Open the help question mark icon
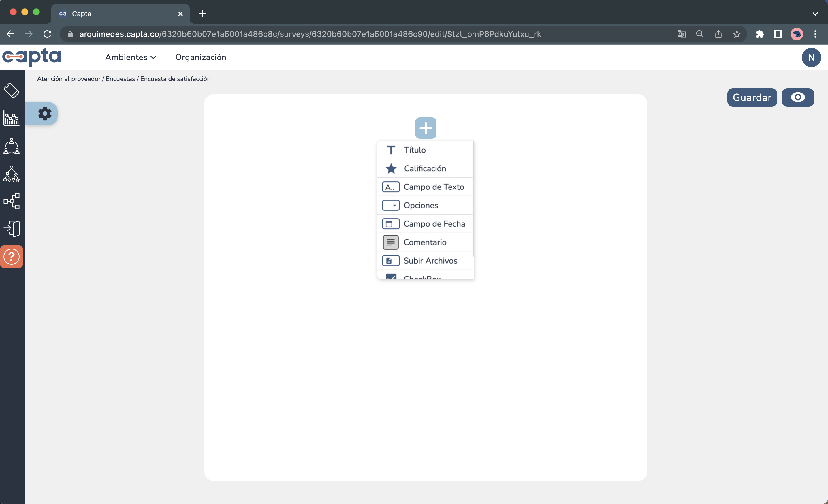Viewport: 828px width, 504px height. (x=12, y=256)
